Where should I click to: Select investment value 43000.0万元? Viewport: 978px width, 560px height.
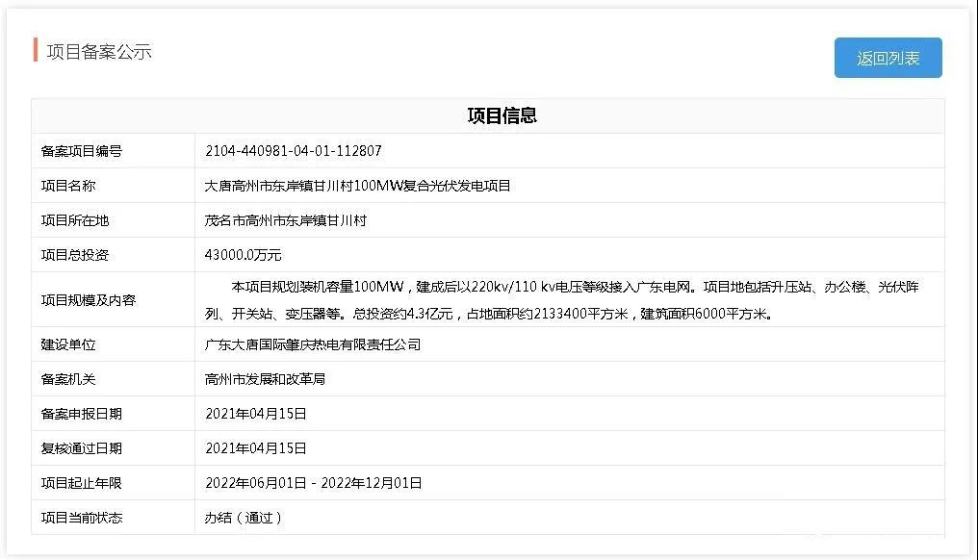(x=244, y=255)
